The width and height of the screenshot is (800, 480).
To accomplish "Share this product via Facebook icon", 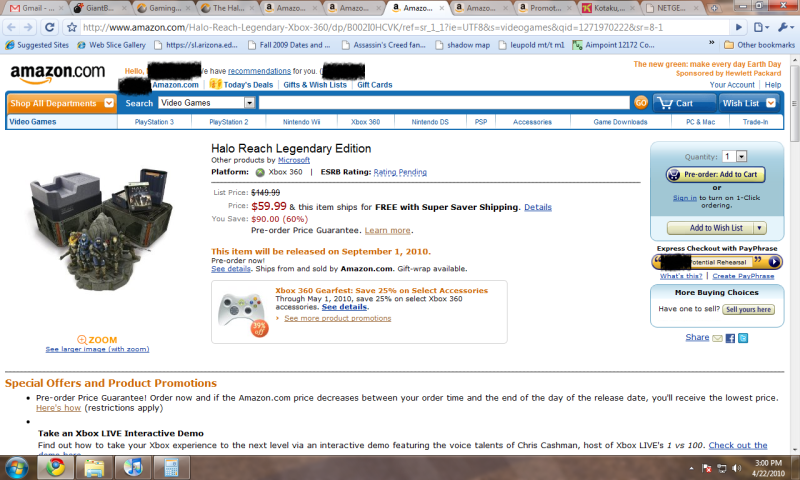I will pos(730,338).
